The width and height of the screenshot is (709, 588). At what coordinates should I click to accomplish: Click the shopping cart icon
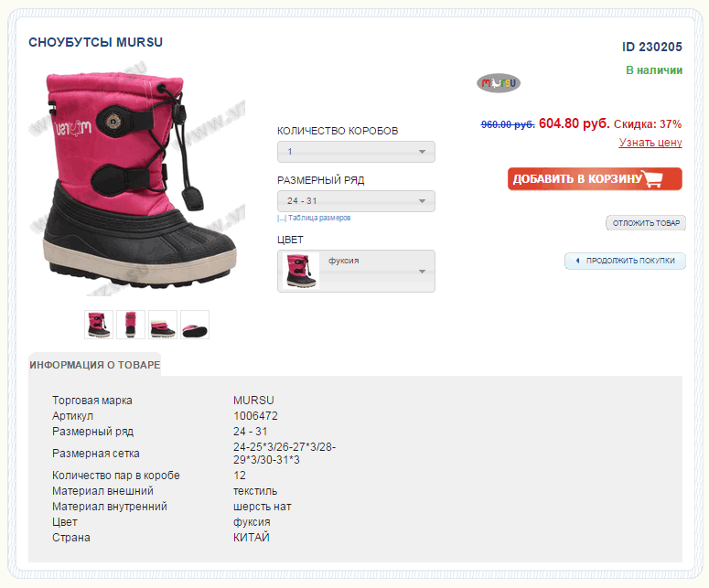click(x=653, y=178)
